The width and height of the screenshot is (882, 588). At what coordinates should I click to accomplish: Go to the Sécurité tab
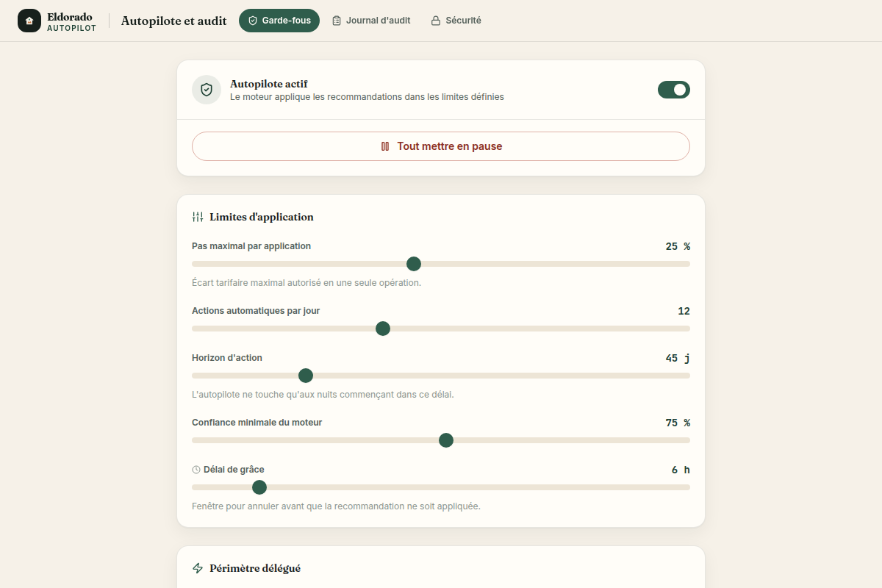[456, 21]
